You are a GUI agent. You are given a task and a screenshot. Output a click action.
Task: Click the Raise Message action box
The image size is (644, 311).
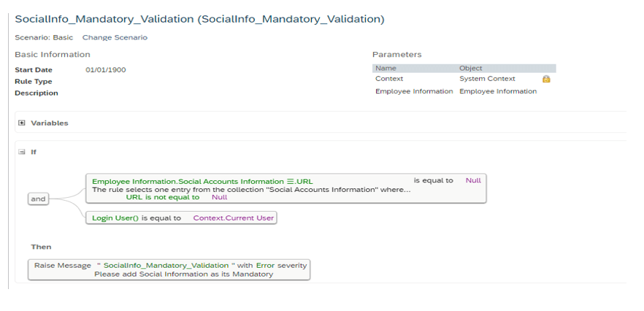coord(169,269)
